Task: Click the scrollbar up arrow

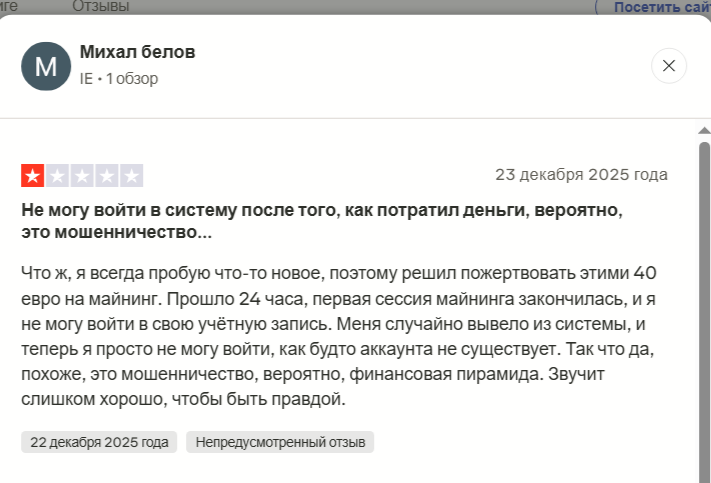Action: (x=704, y=131)
